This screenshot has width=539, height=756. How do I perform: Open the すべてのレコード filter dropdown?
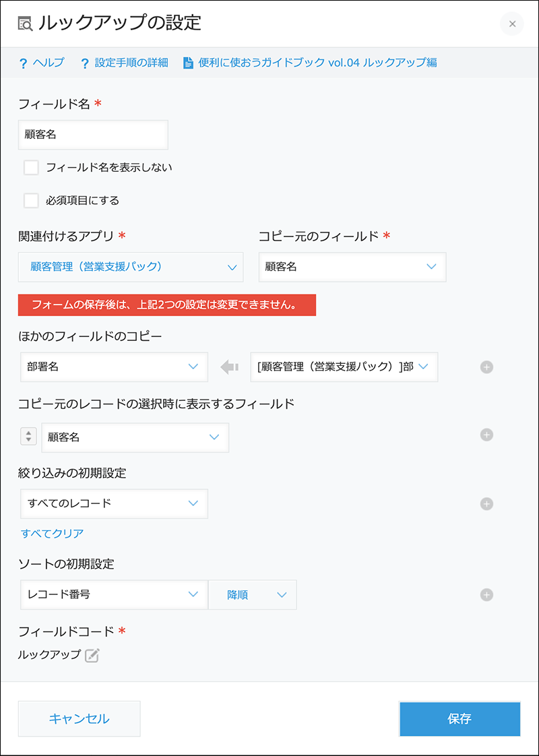click(114, 503)
